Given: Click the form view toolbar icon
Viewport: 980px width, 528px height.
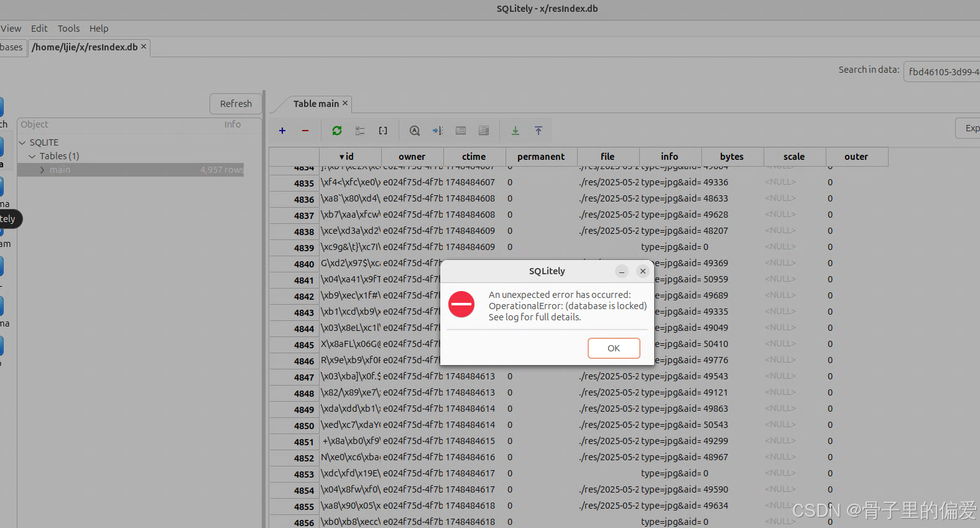Looking at the screenshot, I should tap(461, 131).
